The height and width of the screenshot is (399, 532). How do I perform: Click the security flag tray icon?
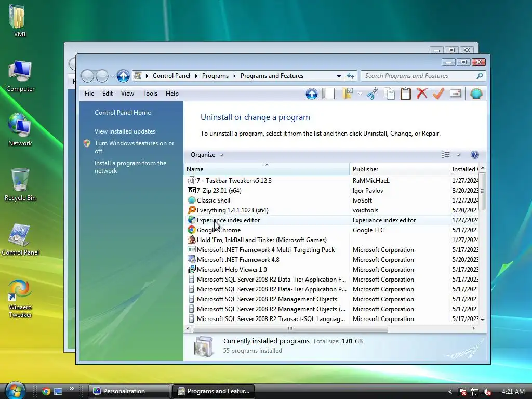[462, 392]
